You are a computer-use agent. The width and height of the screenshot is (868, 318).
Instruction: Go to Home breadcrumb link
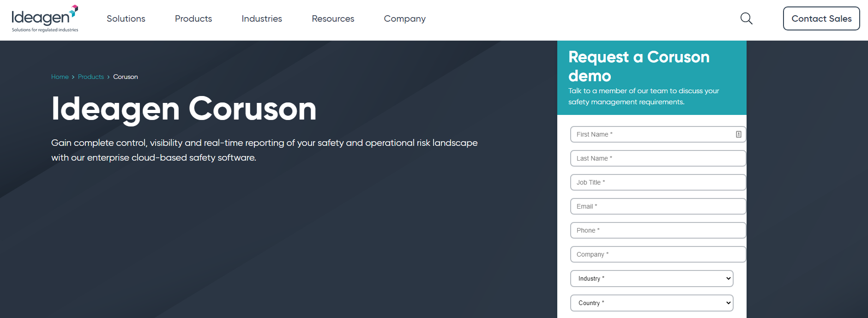pyautogui.click(x=60, y=77)
